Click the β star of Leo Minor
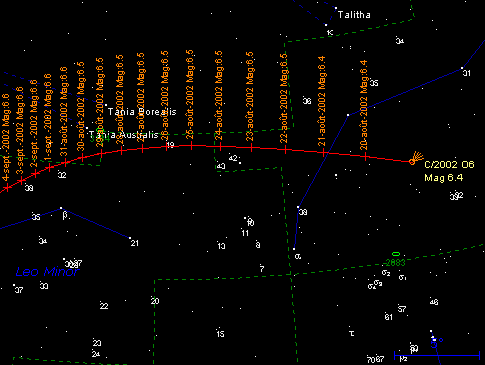 [61, 208]
